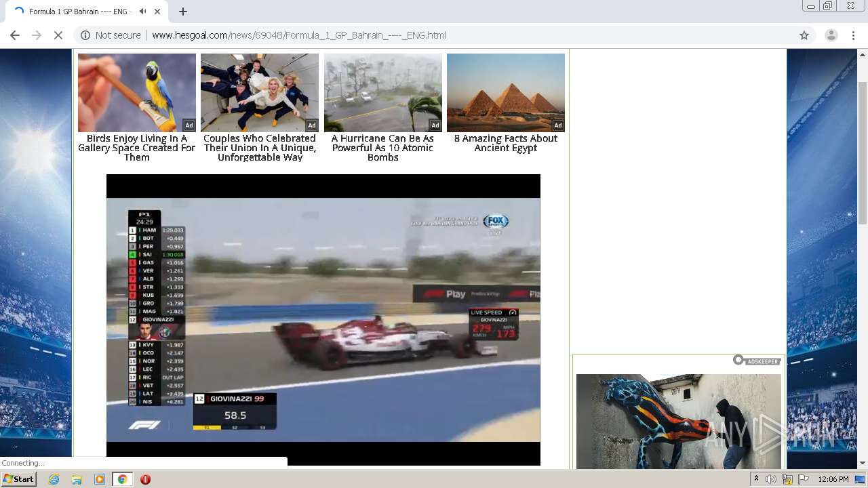Open parrot painting ad thumbnail
Screen dimensions: 868x488
[x=137, y=93]
